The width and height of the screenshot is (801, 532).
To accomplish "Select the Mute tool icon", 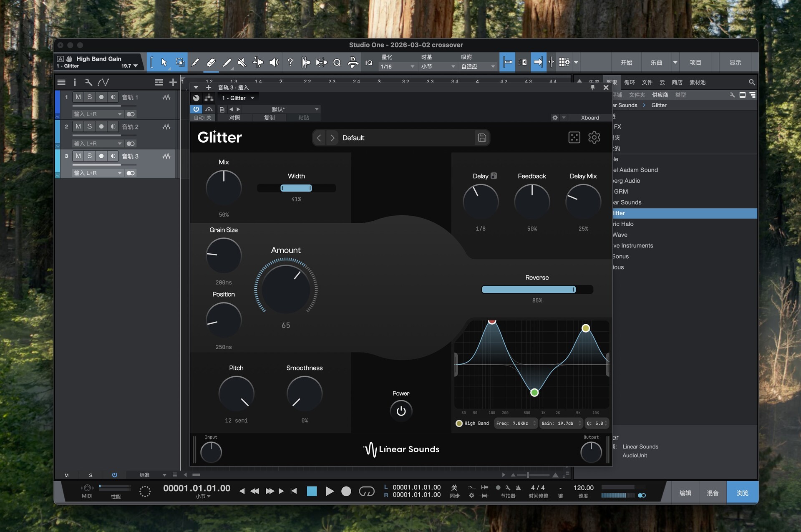I will click(242, 63).
